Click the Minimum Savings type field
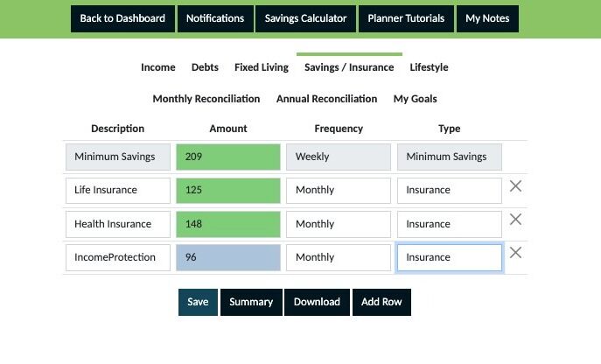The height and width of the screenshot is (364, 601). pos(449,157)
